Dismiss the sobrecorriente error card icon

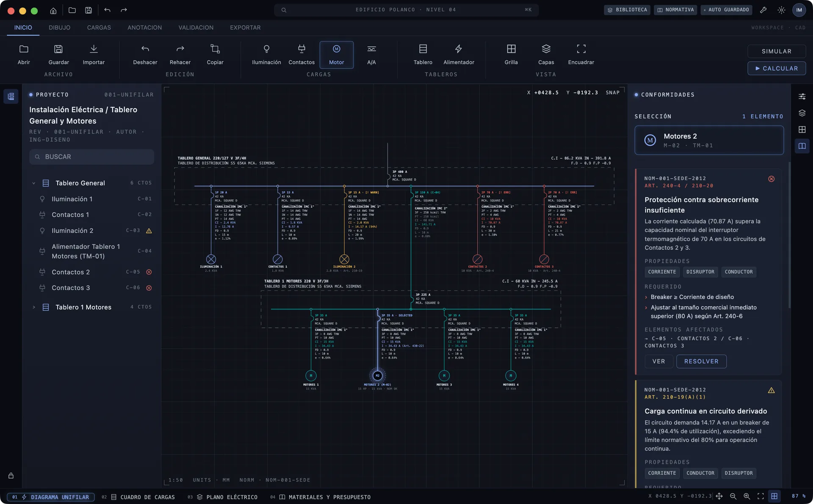point(771,179)
